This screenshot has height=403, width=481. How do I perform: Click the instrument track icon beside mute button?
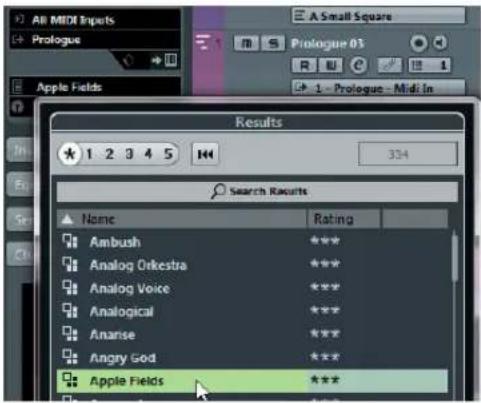click(203, 42)
